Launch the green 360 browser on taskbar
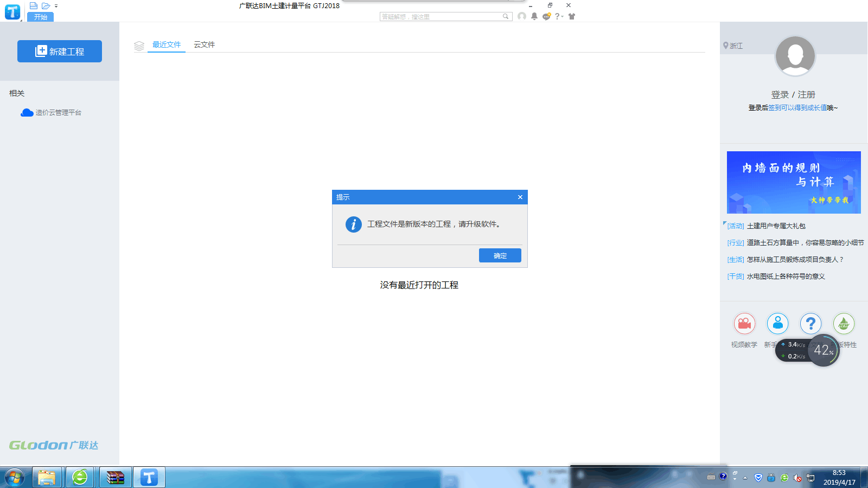This screenshot has width=868, height=488. (x=80, y=478)
